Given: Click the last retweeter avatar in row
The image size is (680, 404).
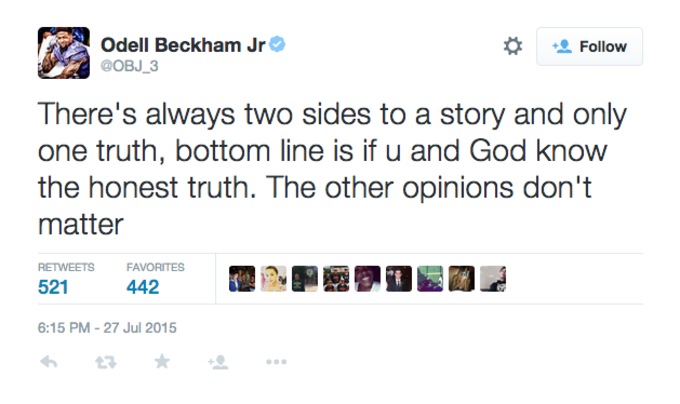Looking at the screenshot, I should [x=493, y=279].
